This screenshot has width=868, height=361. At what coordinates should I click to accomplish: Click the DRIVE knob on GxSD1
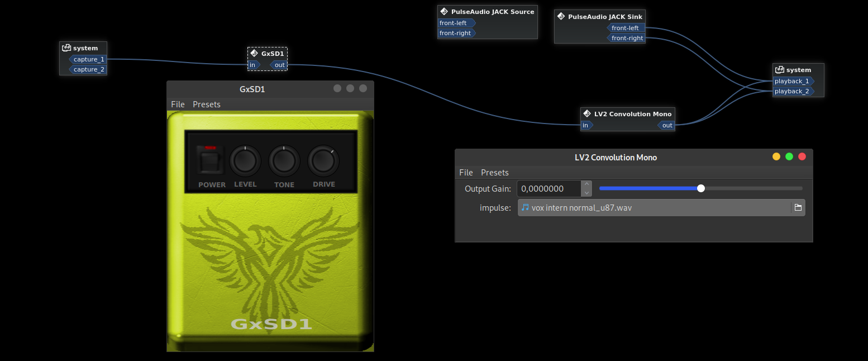(x=323, y=161)
